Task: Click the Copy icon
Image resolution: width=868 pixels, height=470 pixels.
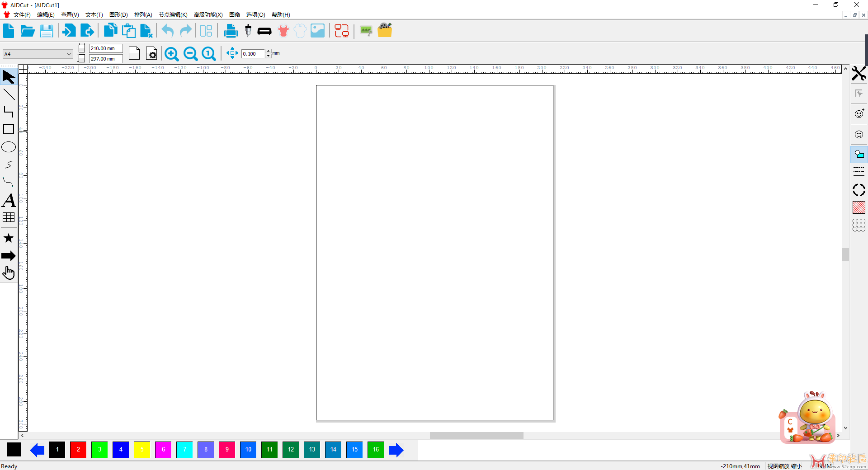Action: point(110,31)
